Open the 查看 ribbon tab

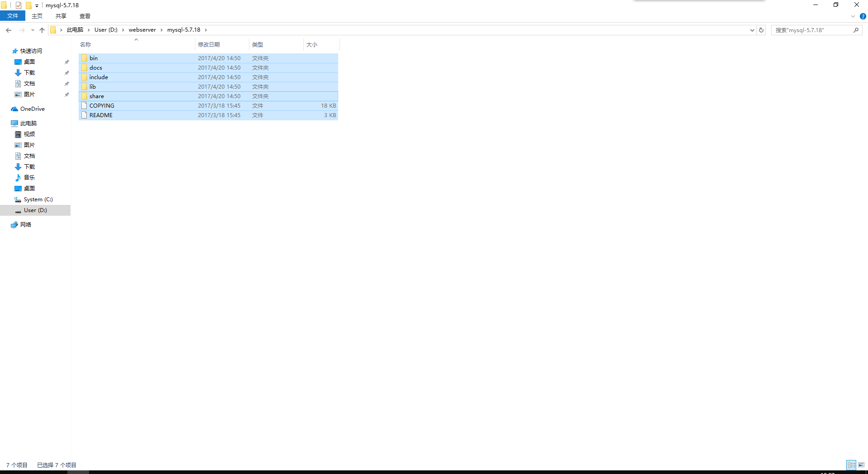(85, 16)
